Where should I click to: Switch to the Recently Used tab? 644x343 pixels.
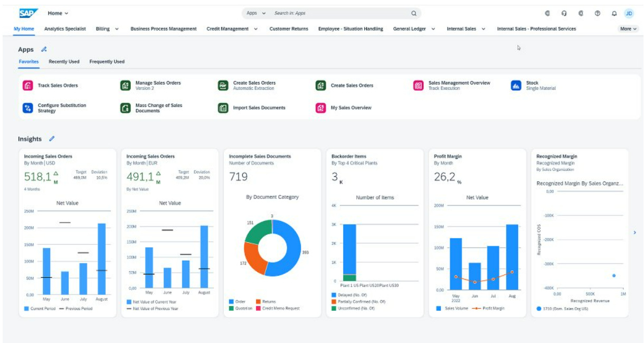pos(64,62)
